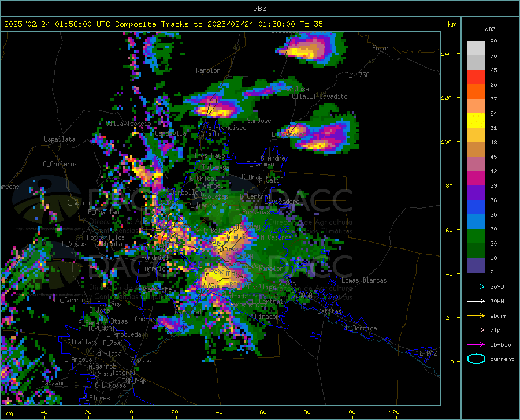Click the 10 dBZ dark green swatch
This screenshot has height=420, width=520.
tap(476, 251)
